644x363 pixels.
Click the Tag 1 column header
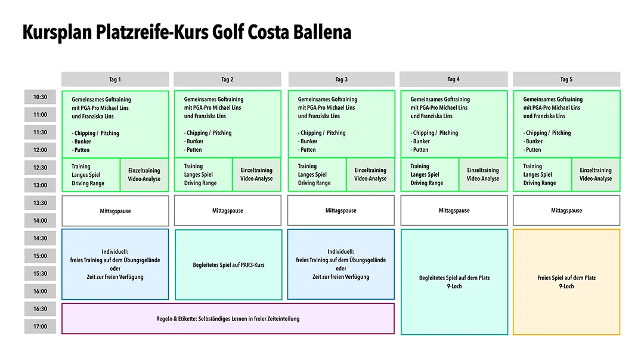point(115,79)
